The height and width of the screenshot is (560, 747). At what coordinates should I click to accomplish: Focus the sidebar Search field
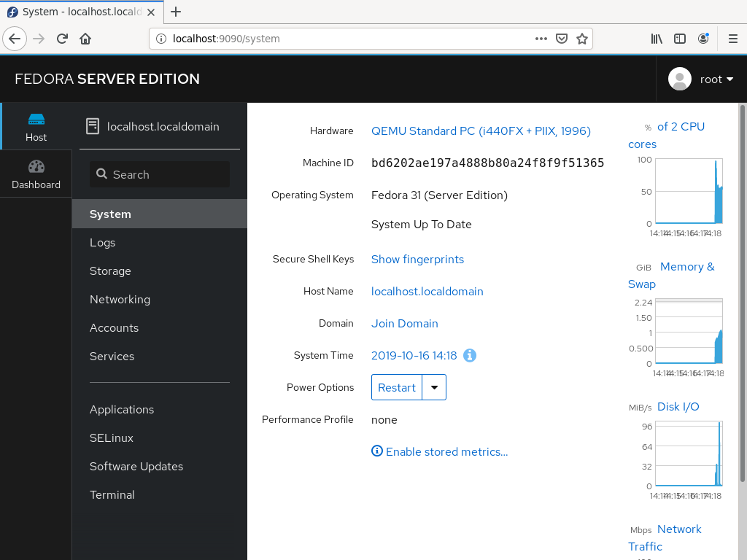[160, 174]
